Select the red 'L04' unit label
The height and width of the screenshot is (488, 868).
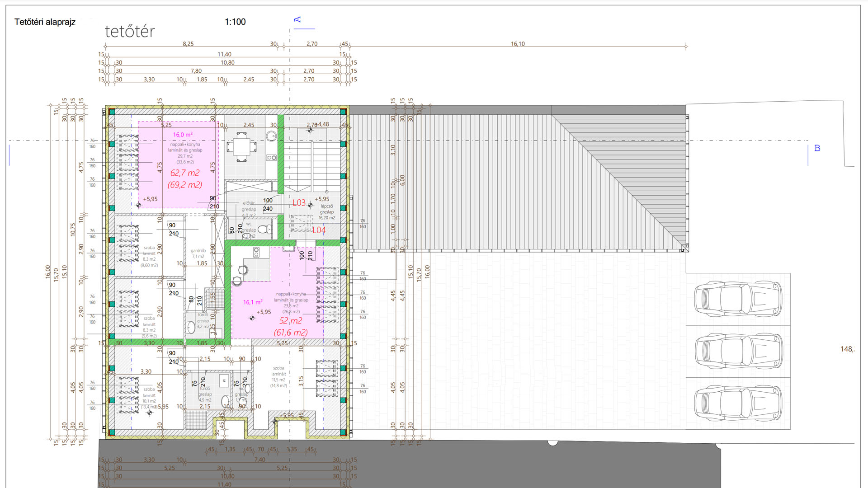point(319,230)
